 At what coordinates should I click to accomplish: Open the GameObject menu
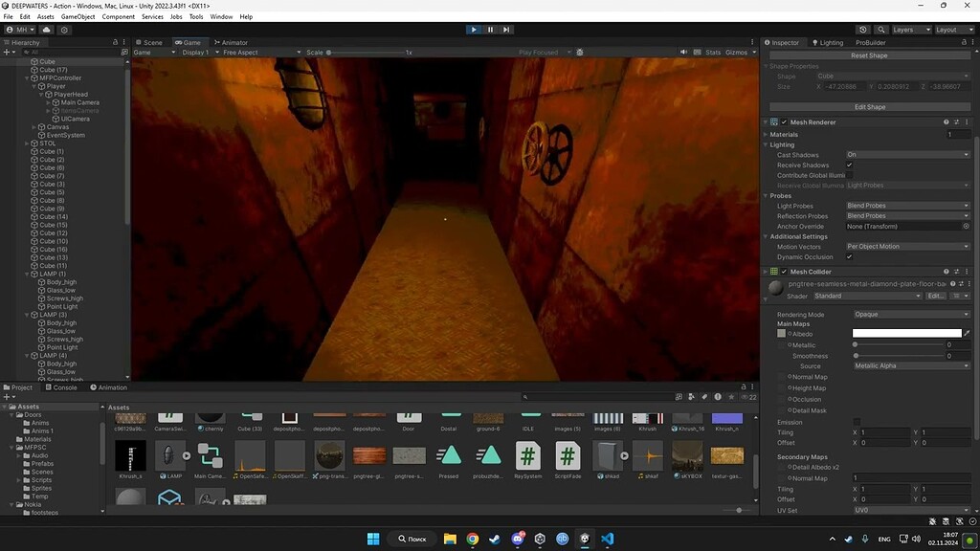coord(77,16)
